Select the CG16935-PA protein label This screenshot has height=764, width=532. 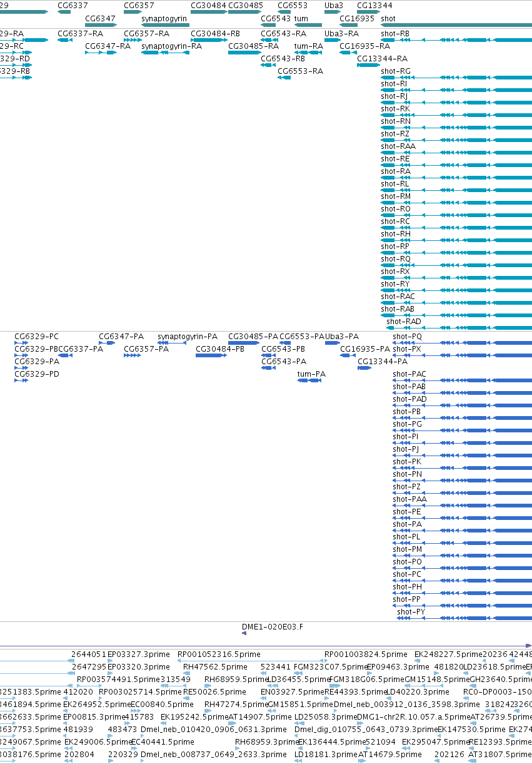(x=365, y=349)
